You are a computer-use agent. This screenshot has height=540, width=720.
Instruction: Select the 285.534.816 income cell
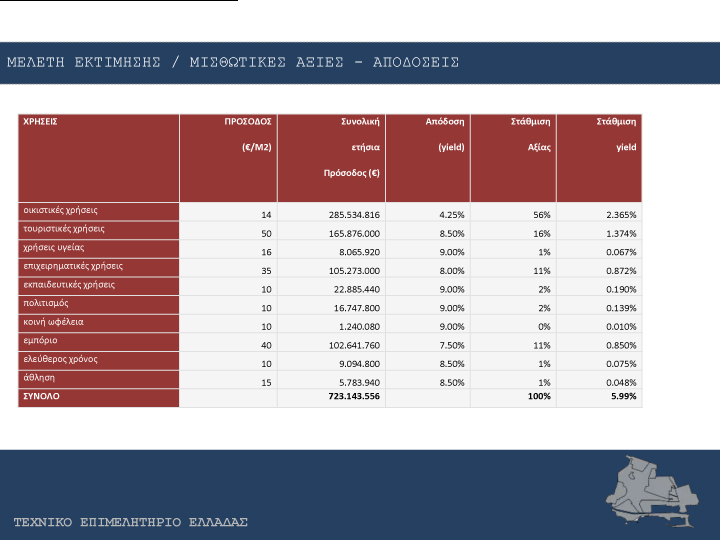point(354,214)
